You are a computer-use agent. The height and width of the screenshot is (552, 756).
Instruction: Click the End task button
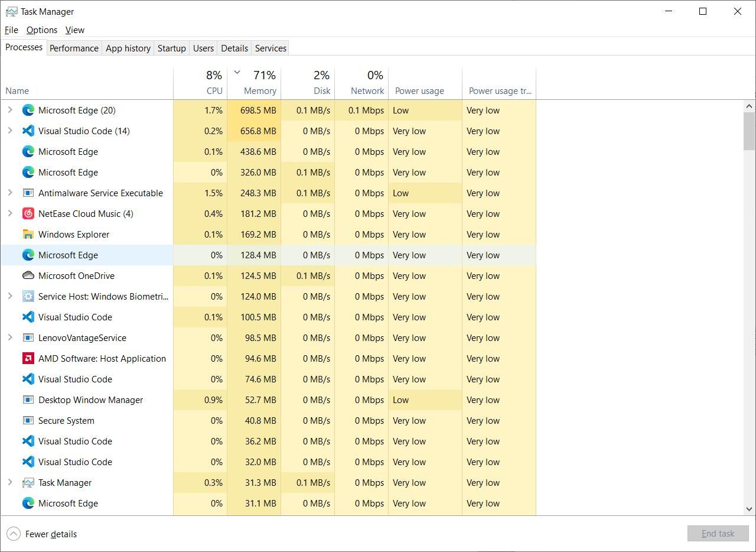point(718,534)
